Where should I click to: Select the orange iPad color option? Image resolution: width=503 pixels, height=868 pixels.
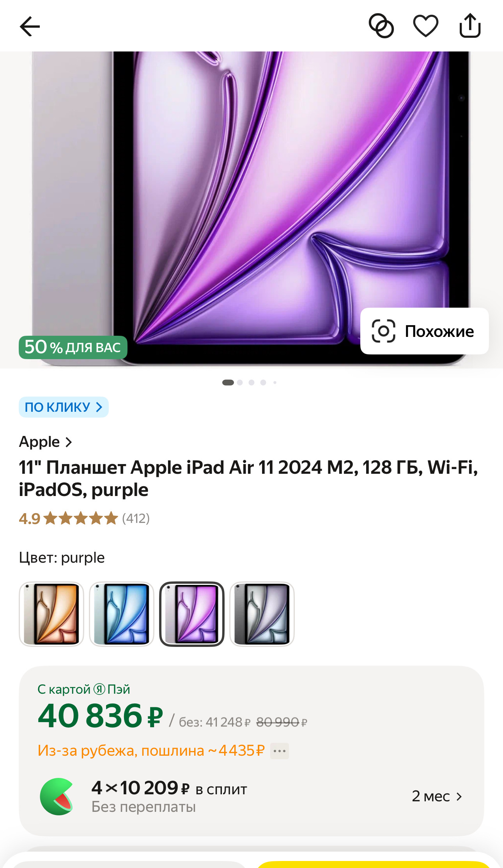(51, 614)
